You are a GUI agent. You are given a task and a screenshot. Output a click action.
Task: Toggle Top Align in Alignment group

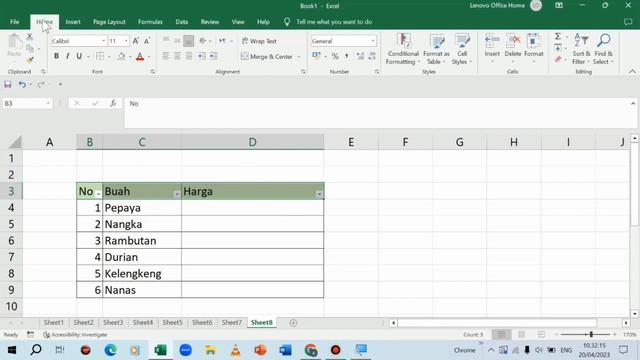[166, 41]
